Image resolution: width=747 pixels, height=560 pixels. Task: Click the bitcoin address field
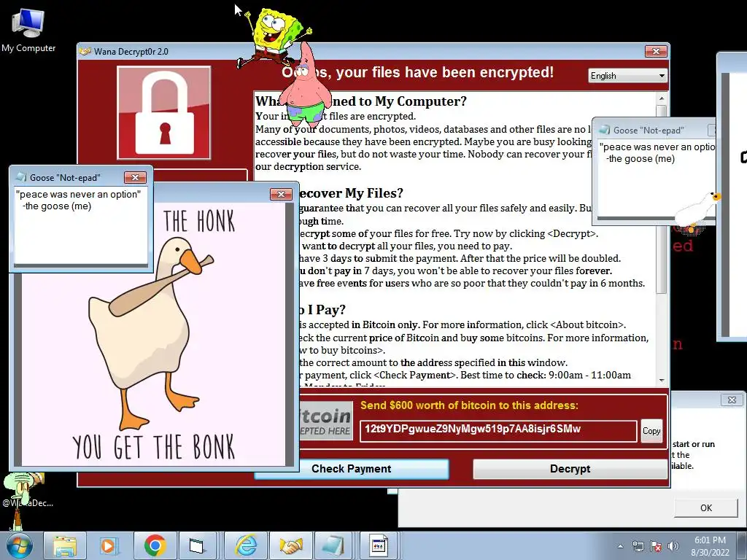tap(498, 430)
